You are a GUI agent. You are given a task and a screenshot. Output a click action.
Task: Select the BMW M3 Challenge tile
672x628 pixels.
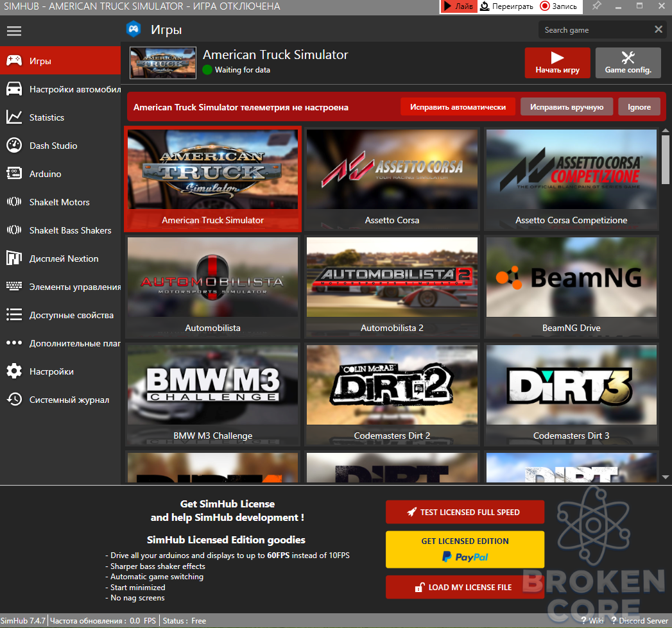tap(212, 395)
